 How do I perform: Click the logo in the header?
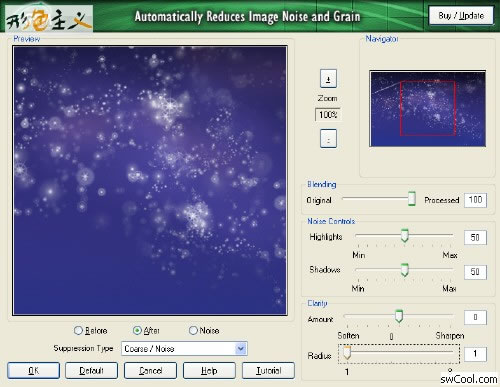tap(49, 18)
